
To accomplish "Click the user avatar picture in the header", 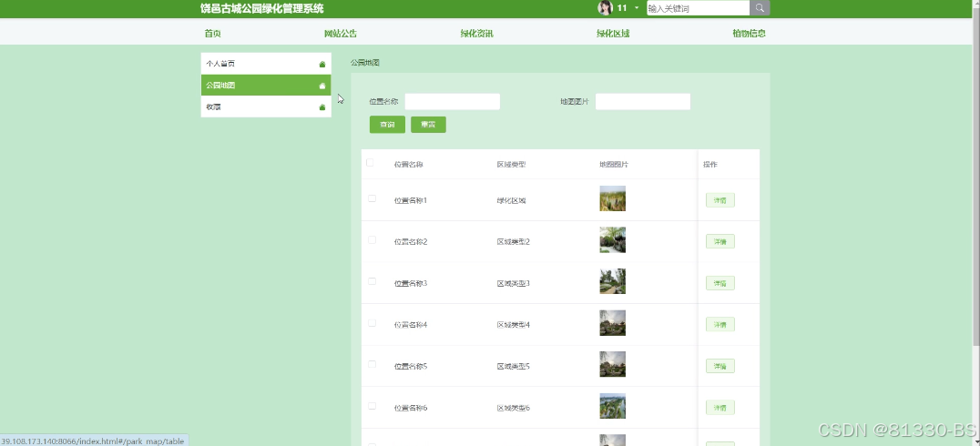I will [605, 7].
